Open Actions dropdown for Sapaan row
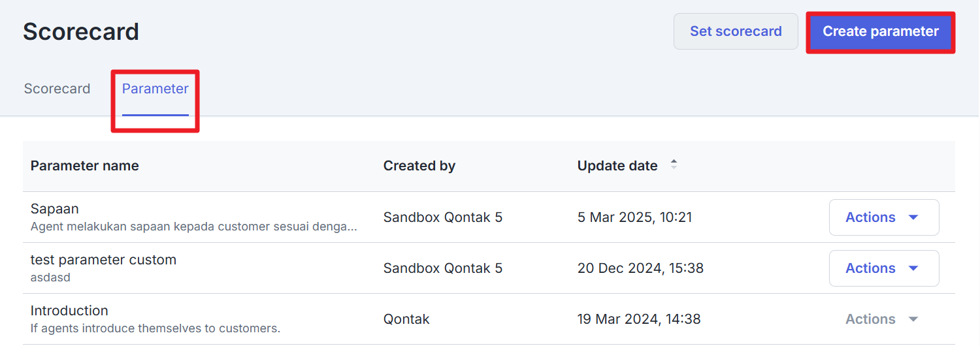 [884, 217]
